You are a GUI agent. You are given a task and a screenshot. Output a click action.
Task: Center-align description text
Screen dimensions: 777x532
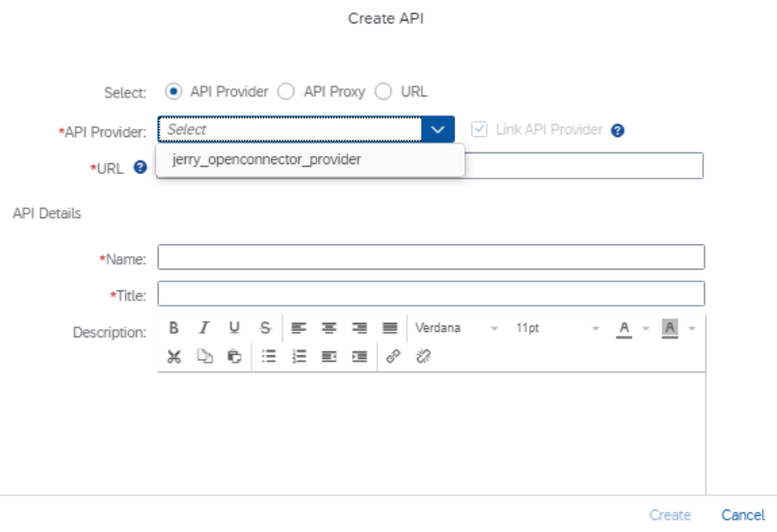329,327
